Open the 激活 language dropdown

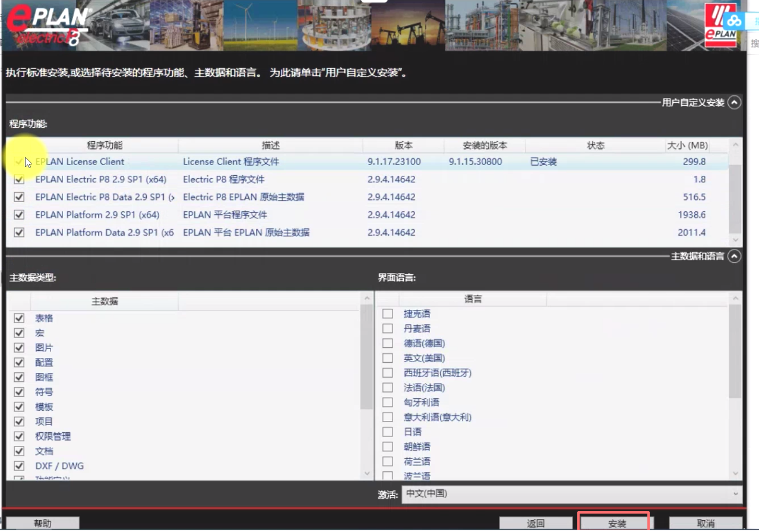tap(573, 493)
